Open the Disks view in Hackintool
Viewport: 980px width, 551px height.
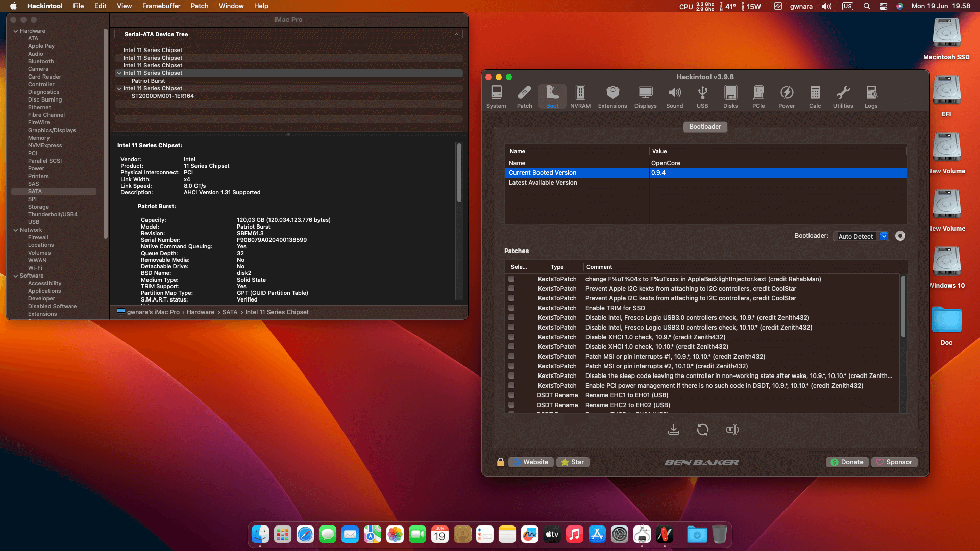tap(730, 96)
